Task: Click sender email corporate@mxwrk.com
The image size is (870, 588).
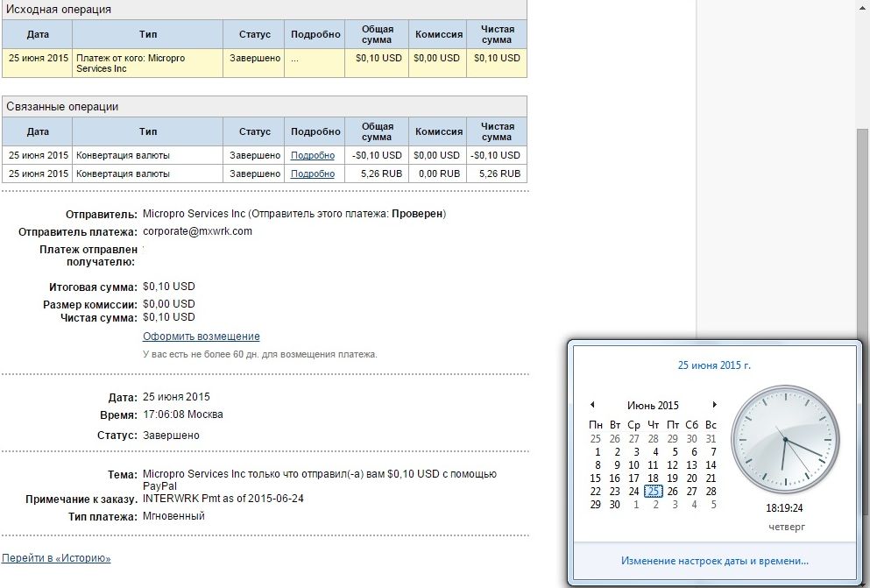Action: pyautogui.click(x=197, y=231)
